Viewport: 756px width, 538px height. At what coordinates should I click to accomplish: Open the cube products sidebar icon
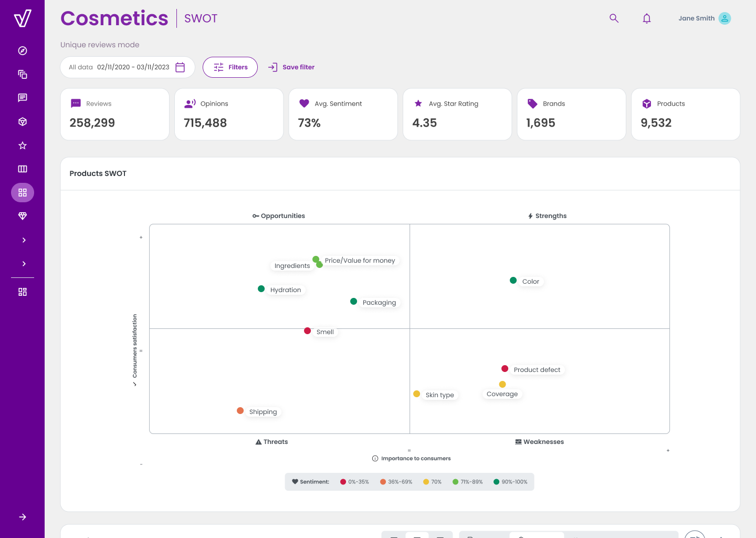[23, 122]
